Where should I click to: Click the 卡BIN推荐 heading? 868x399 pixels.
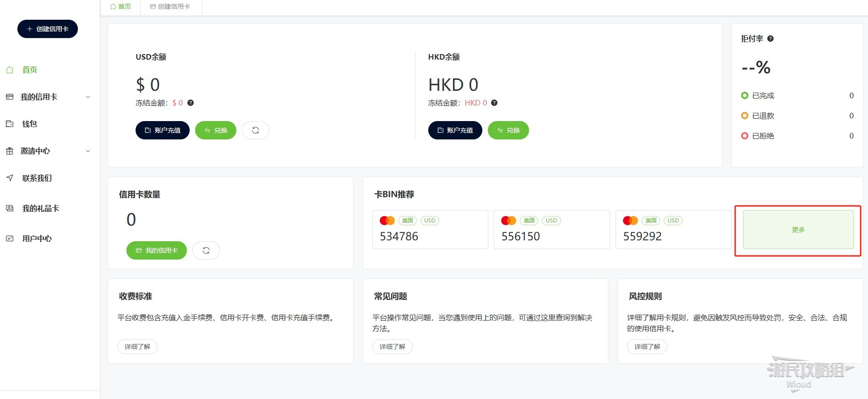point(394,194)
